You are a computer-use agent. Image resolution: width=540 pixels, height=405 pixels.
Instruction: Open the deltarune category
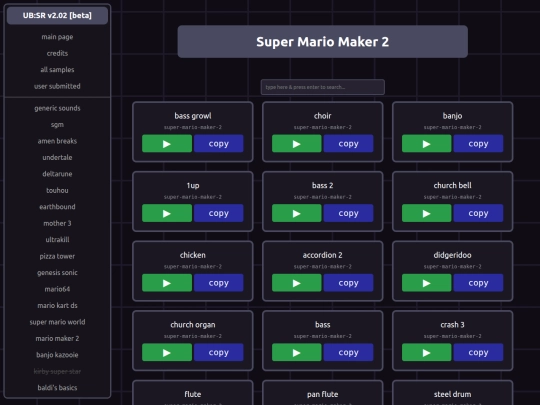coord(57,174)
